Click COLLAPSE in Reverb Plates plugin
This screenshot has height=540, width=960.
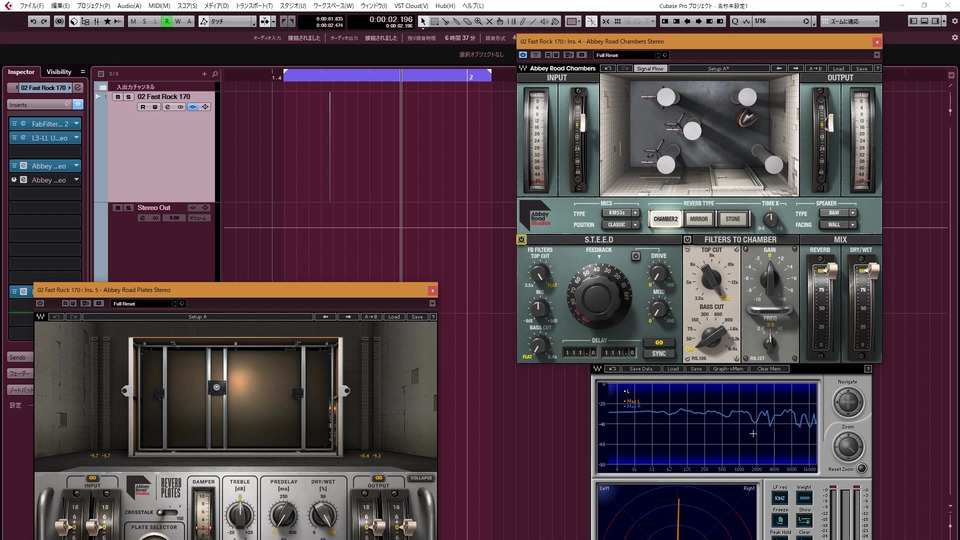coord(421,478)
